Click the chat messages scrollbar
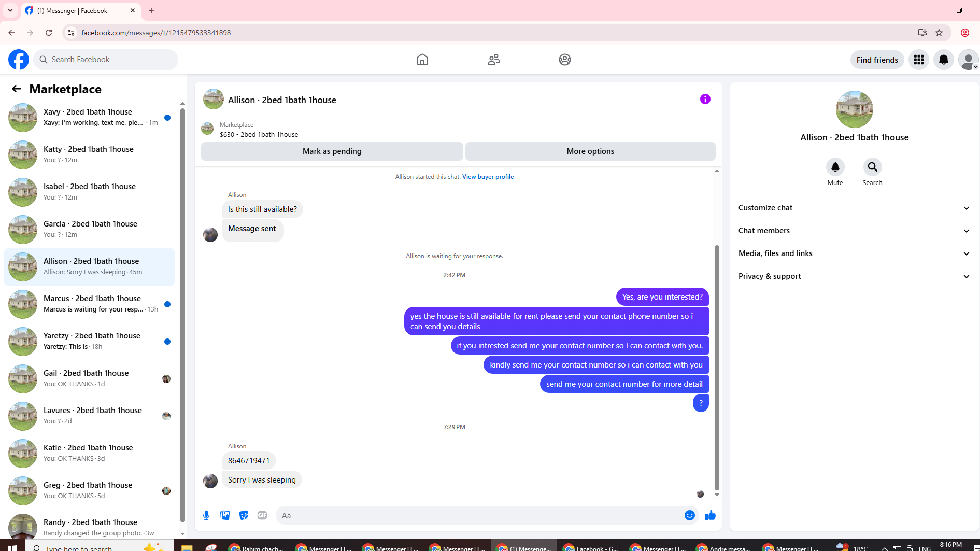Image resolution: width=980 pixels, height=551 pixels. (717, 368)
